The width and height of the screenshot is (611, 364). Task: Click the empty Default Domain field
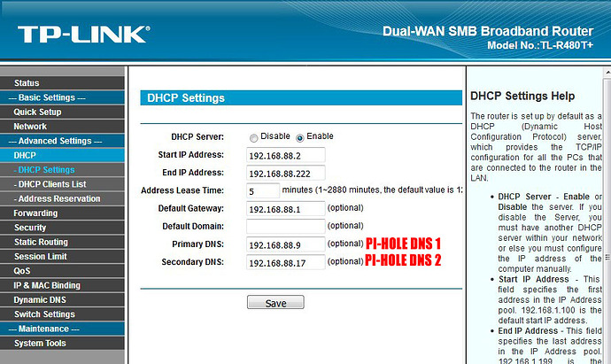[286, 226]
